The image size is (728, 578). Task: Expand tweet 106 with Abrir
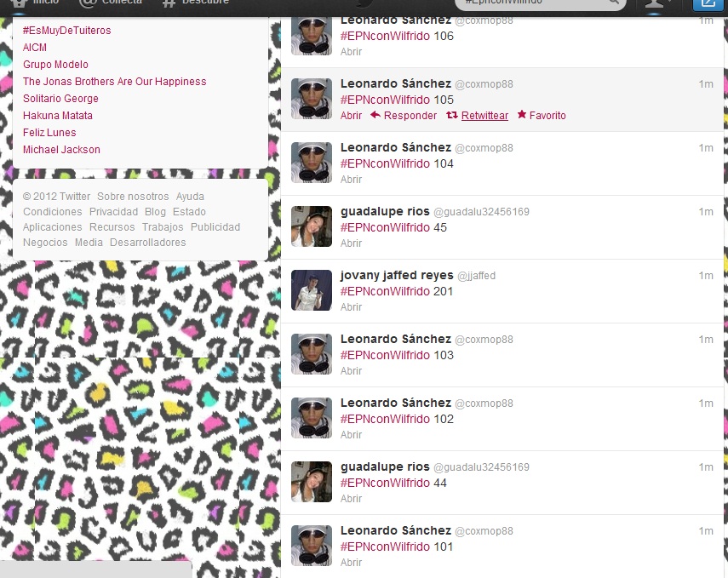tap(351, 52)
